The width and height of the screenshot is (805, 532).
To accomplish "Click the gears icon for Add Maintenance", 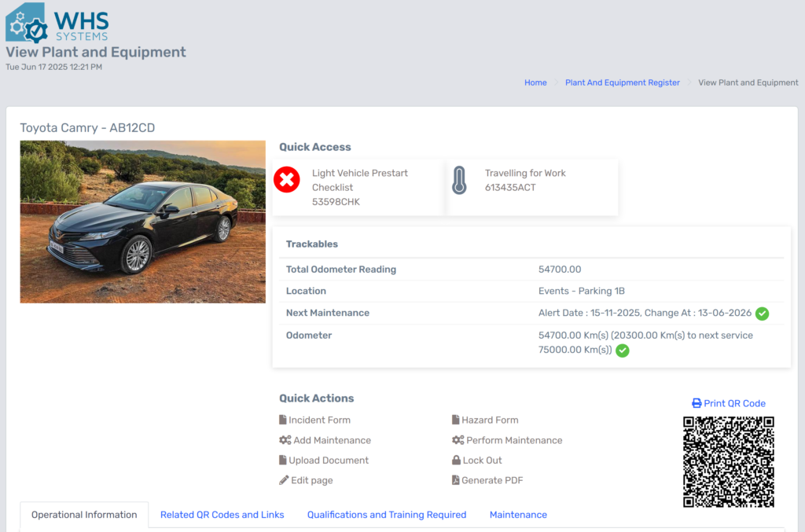I will pyautogui.click(x=285, y=440).
